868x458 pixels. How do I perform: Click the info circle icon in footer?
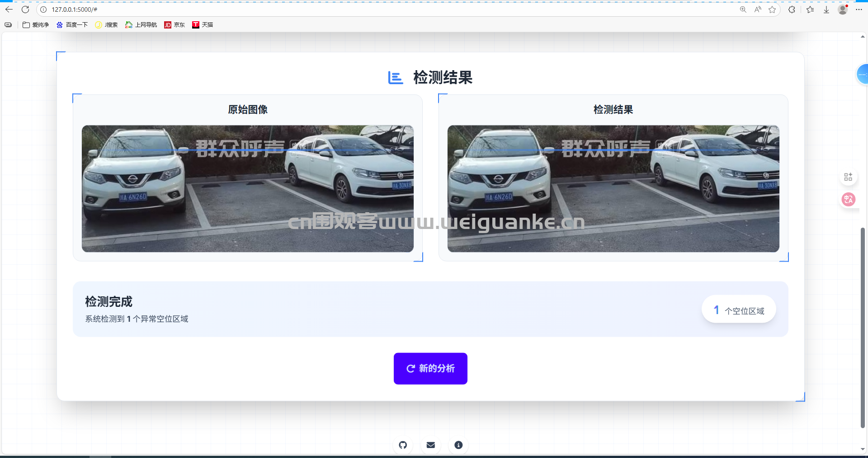(x=458, y=445)
